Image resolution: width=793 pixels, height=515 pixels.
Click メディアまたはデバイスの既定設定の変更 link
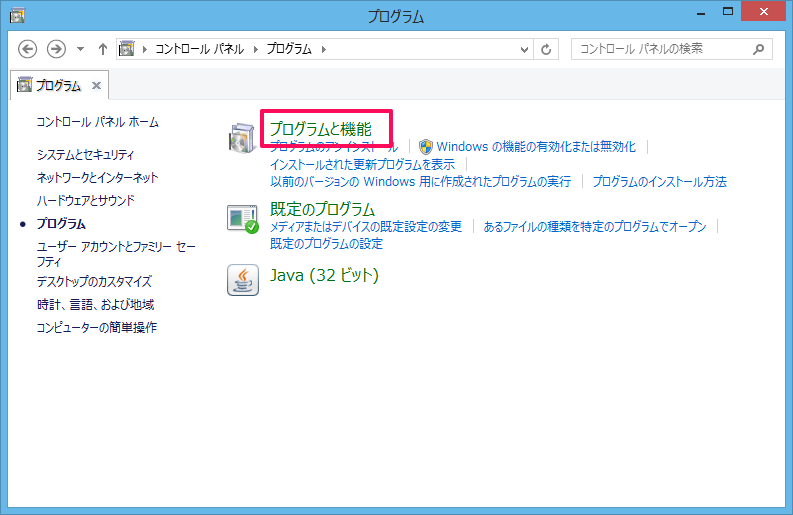coord(366,227)
